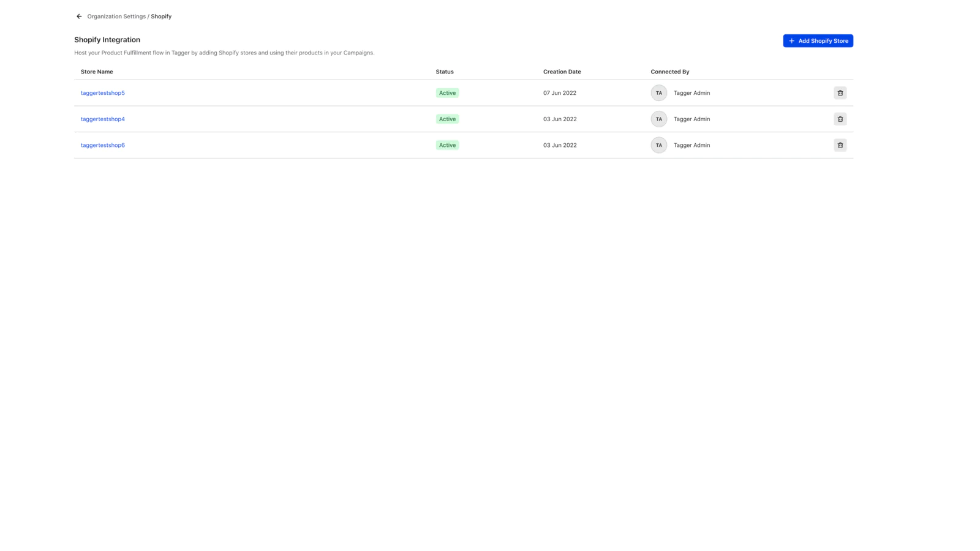Click the Shopify breadcrumb item
Viewport: 980px width, 551px height.
coord(161,17)
